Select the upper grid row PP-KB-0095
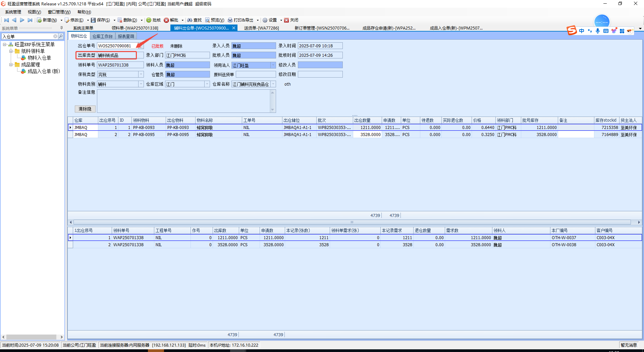The image size is (644, 352). click(355, 135)
